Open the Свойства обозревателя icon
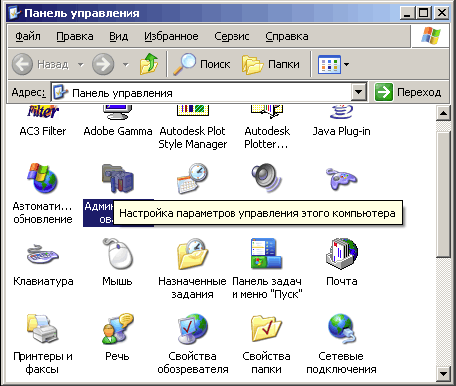This screenshot has height=386, width=456. pos(193,329)
